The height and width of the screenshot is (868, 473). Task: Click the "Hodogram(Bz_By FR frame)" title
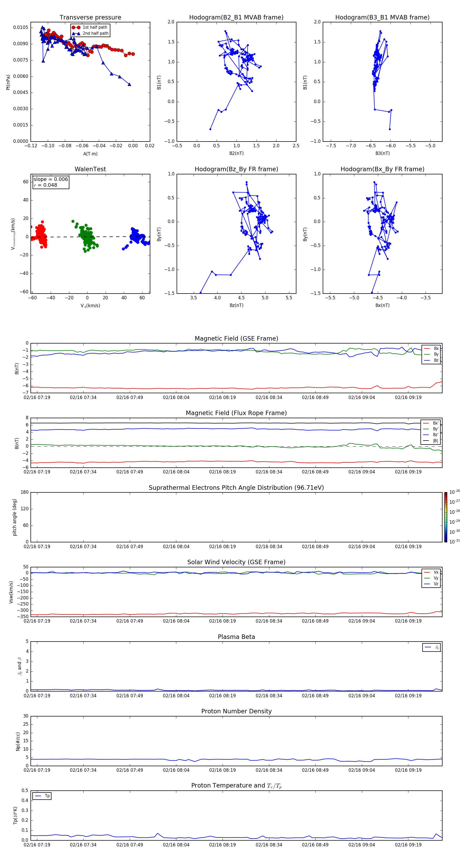tap(236, 169)
